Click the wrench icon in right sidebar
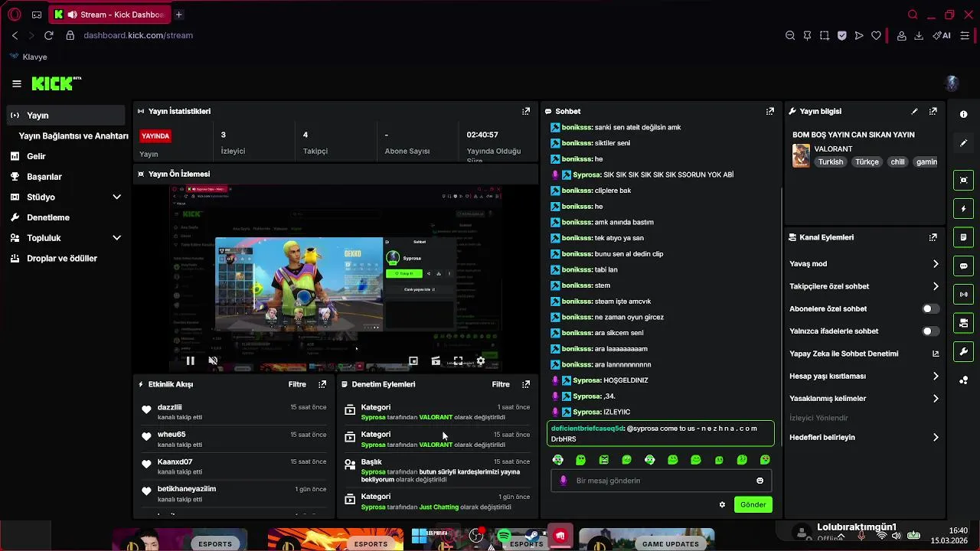 click(x=963, y=351)
